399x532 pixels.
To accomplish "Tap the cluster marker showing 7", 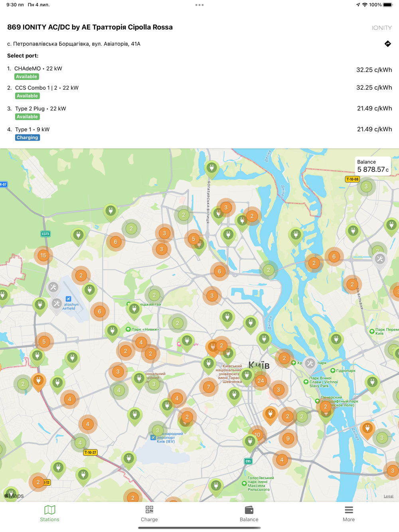I will (208, 387).
